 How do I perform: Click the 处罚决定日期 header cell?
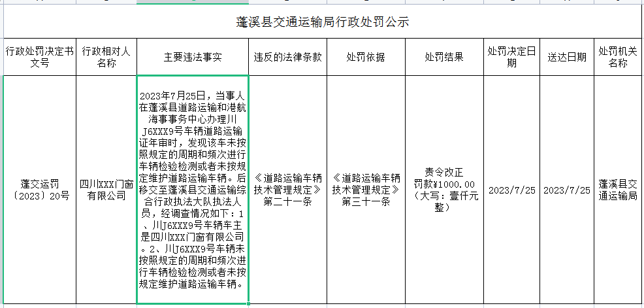click(x=511, y=57)
